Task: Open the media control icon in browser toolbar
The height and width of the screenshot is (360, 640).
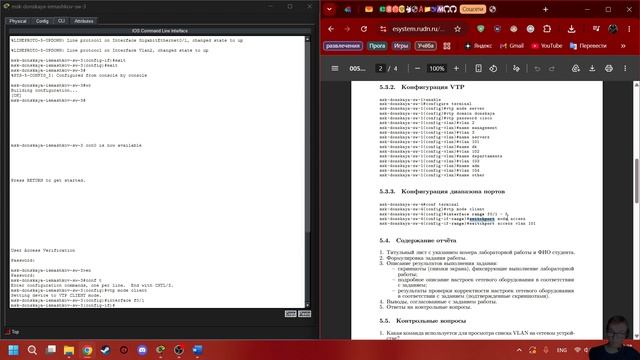Action: 596,29
